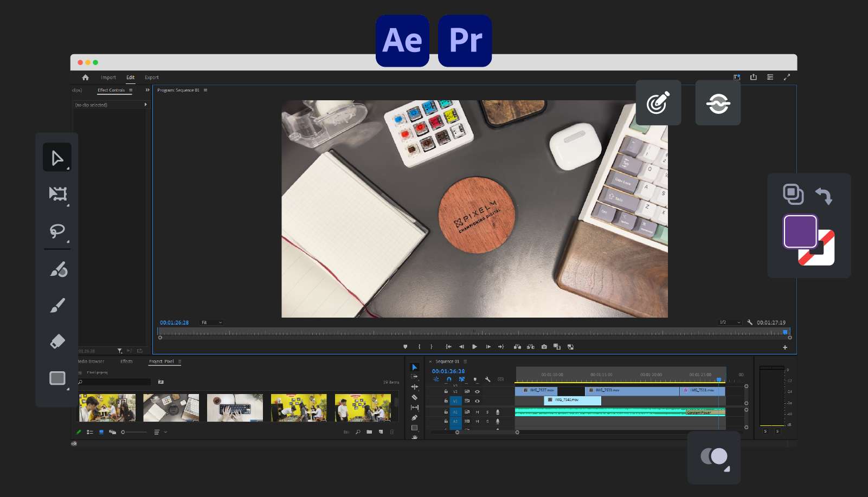This screenshot has width=868, height=497.
Task: Click the purple foreground color swatch
Action: pyautogui.click(x=800, y=231)
